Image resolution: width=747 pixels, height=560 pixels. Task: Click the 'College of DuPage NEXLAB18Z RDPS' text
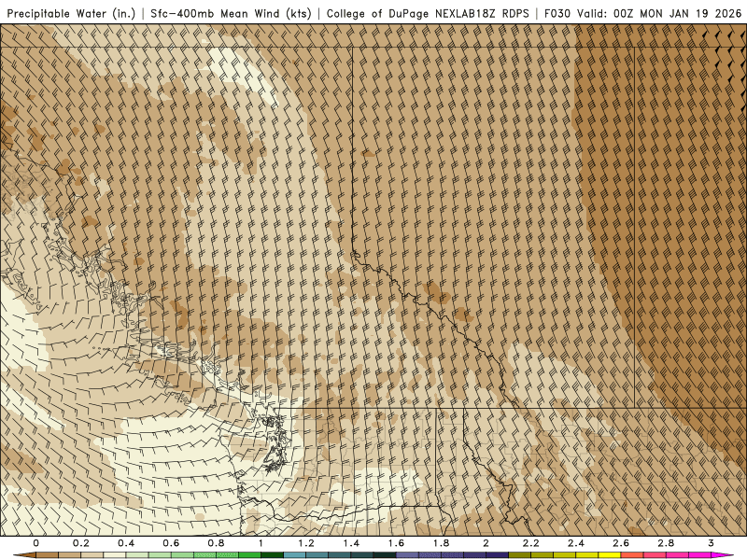(428, 13)
